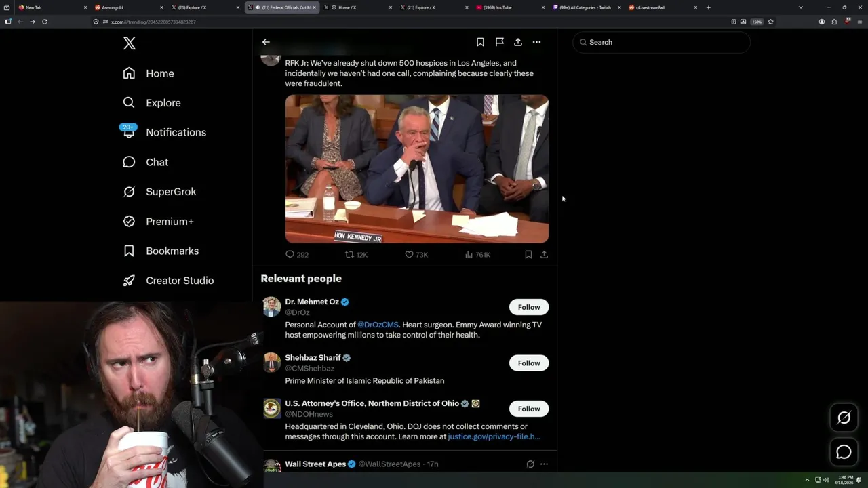The image size is (868, 488).
Task: Follow U.S. Attorney's Office Northern Ohio
Action: tap(529, 409)
